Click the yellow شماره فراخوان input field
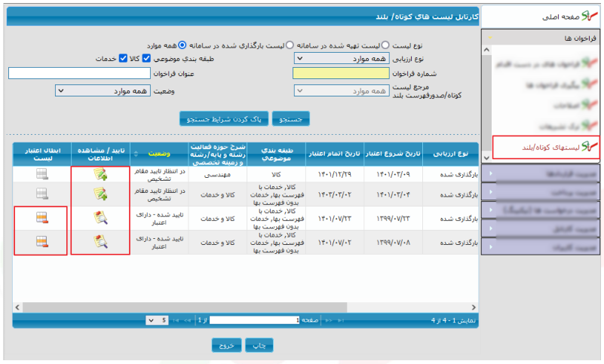The width and height of the screenshot is (604, 364). pos(341,73)
